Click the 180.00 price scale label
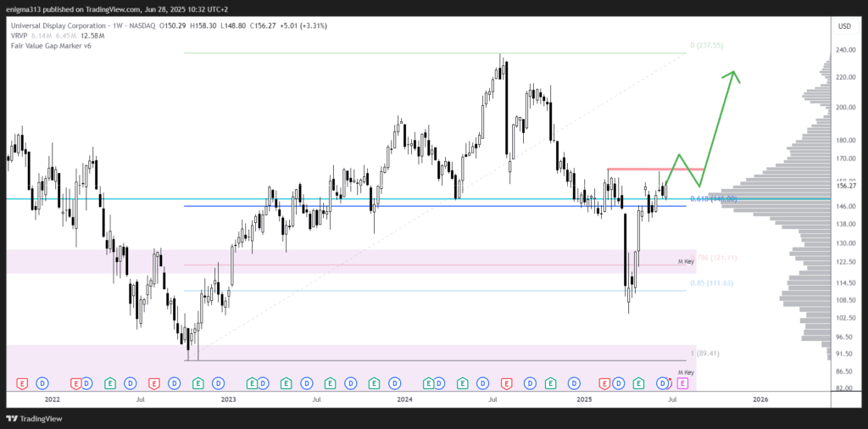 click(x=845, y=140)
